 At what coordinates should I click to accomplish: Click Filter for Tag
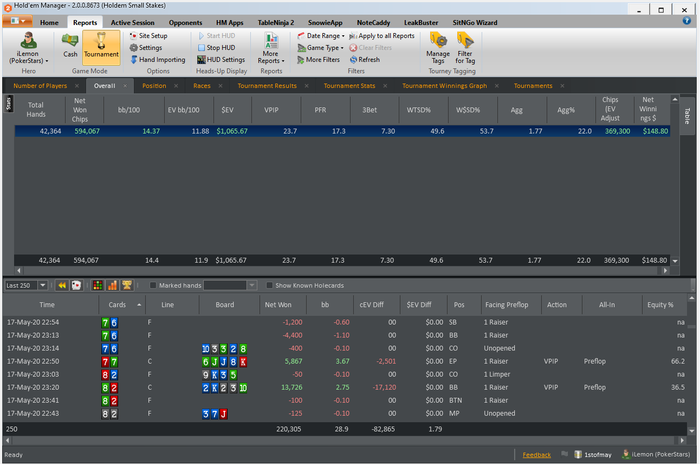pos(465,47)
